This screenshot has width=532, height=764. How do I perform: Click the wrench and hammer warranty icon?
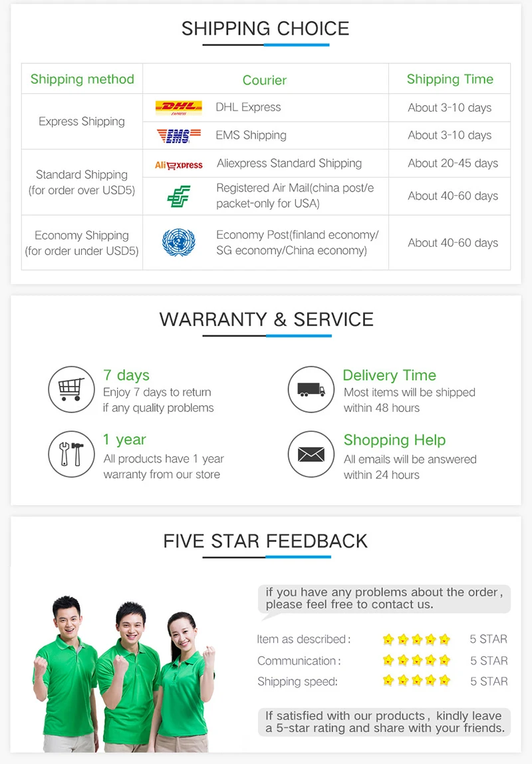(72, 454)
